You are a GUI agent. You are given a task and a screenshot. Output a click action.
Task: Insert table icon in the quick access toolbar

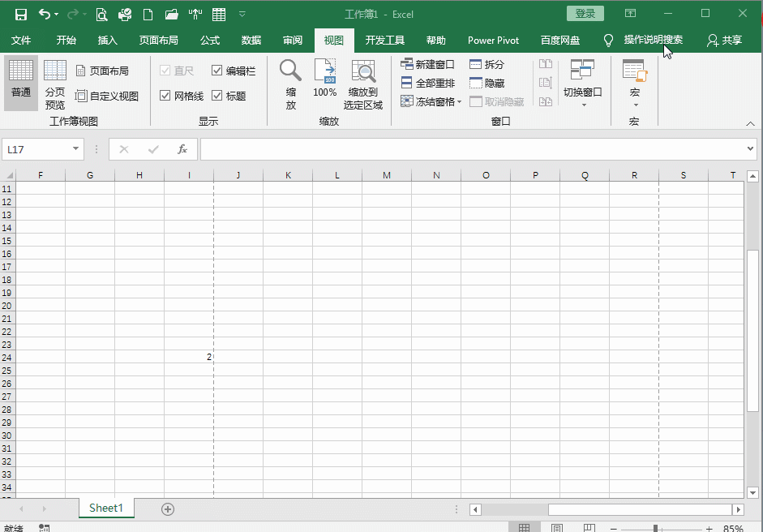[x=219, y=15]
